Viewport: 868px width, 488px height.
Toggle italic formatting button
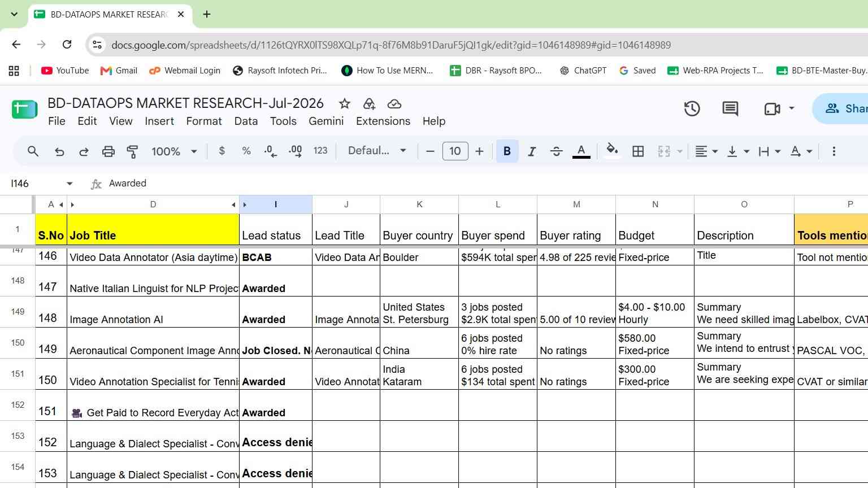[531, 151]
